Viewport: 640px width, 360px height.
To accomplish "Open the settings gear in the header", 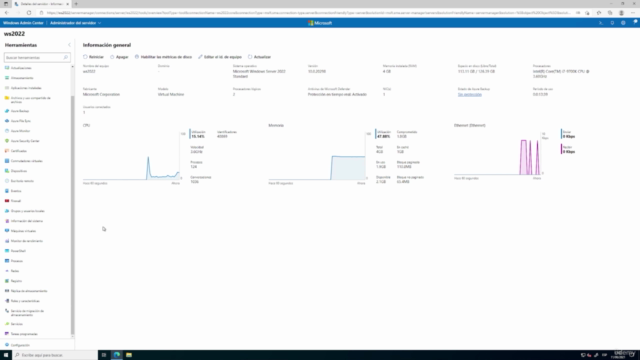I will [623, 23].
